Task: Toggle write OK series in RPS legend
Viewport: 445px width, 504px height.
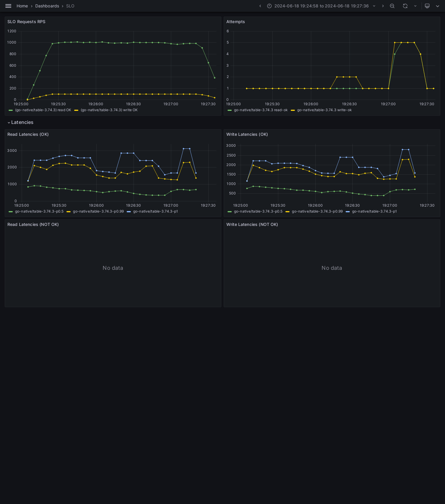Action: [109, 110]
